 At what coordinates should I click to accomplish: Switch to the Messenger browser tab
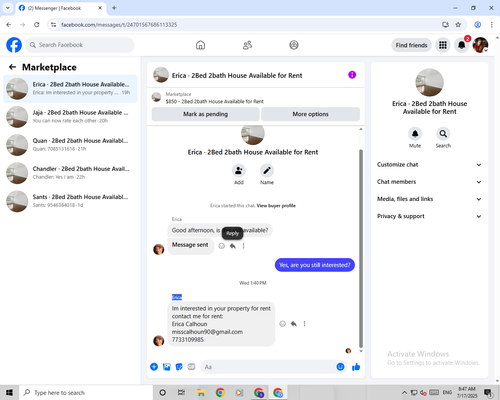tap(60, 8)
